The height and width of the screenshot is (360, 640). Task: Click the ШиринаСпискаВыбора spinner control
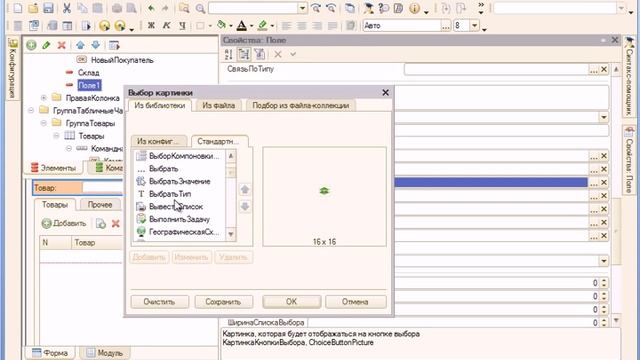pyautogui.click(x=604, y=322)
